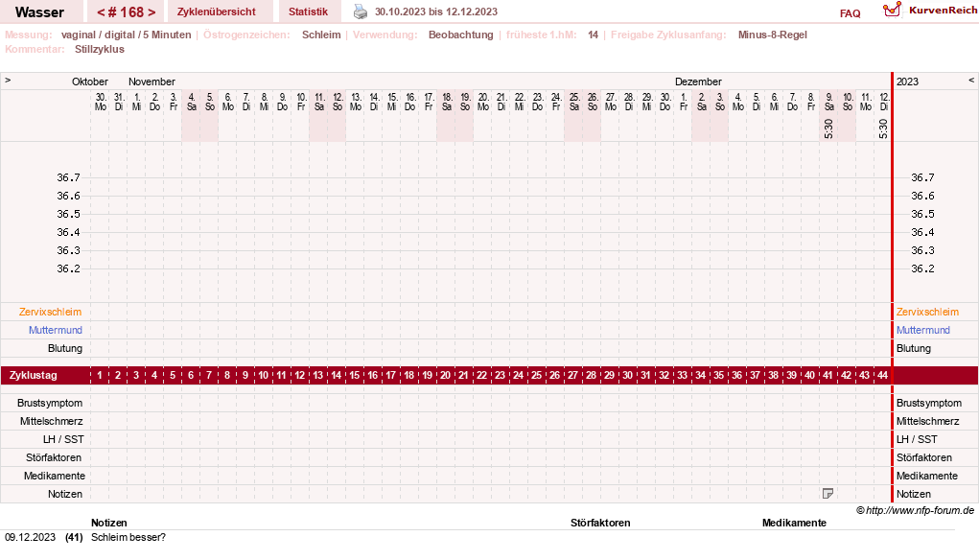The height and width of the screenshot is (560, 979).
Task: Click the left Muttermund row label
Action: [55, 330]
